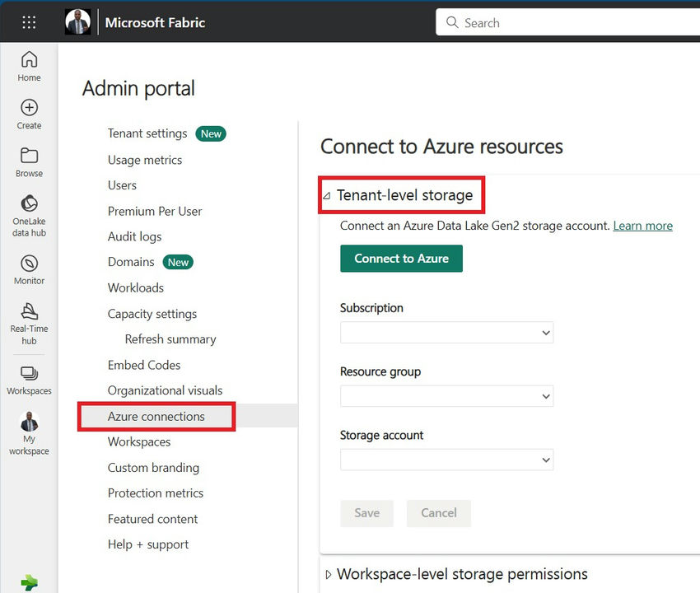Open the app launcher waffle icon
Screen dimensions: 700x593
(x=29, y=22)
